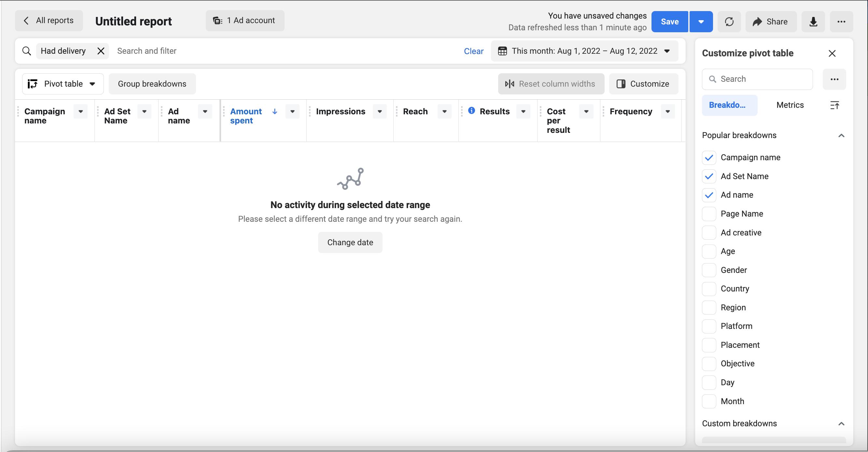Check the Placement breakdown
The height and width of the screenshot is (452, 868).
[x=709, y=345]
